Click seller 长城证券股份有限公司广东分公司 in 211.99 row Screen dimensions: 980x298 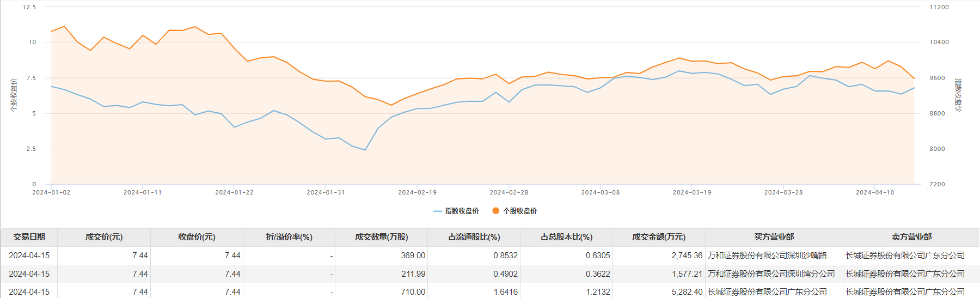coord(905,274)
